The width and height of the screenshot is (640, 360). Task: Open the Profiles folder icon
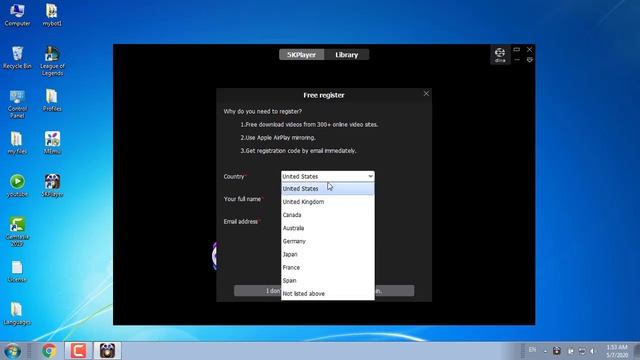(x=52, y=100)
